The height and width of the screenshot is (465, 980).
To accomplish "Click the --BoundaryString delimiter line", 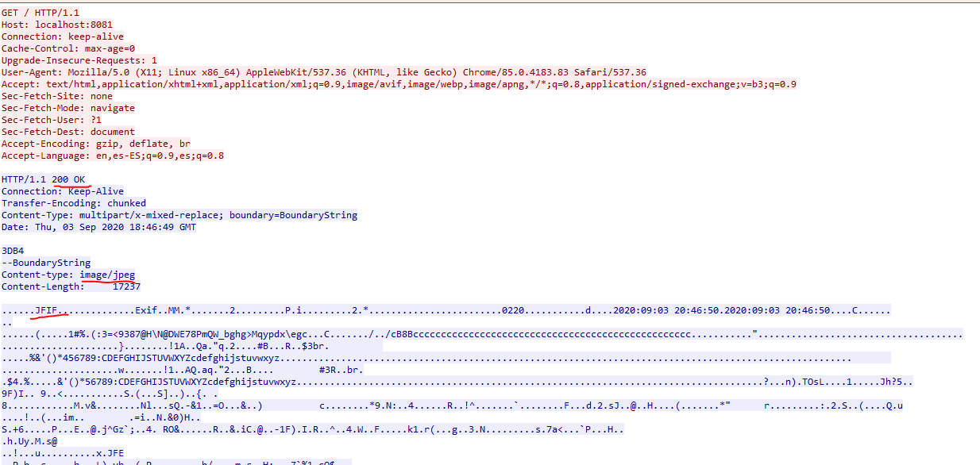I will coord(46,263).
